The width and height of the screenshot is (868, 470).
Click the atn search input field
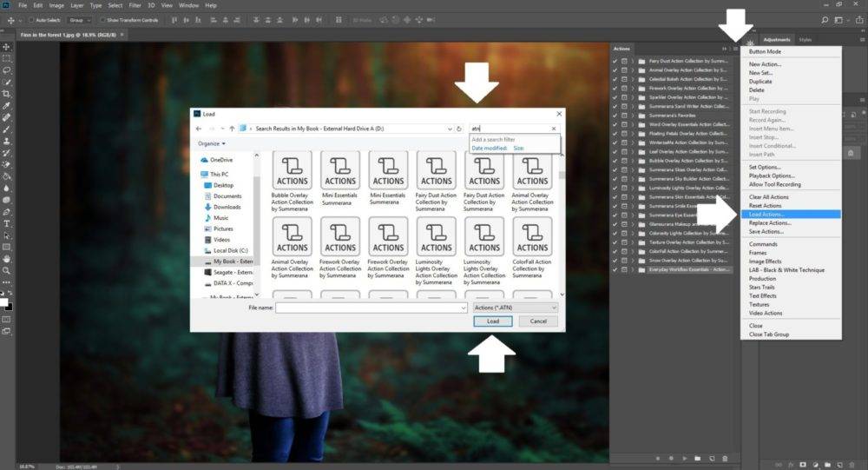tap(510, 129)
